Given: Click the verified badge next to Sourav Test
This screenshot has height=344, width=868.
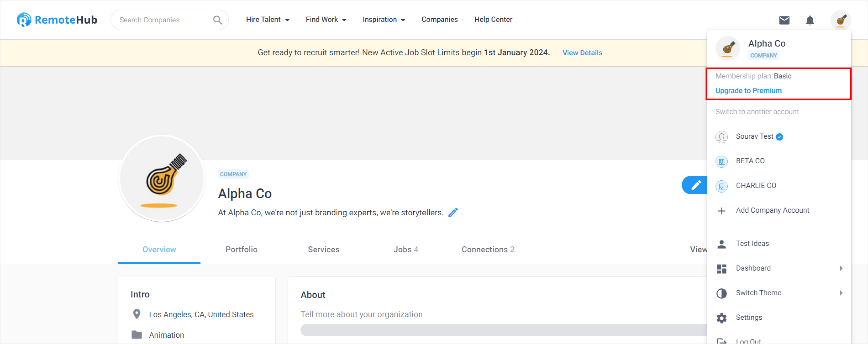Looking at the screenshot, I should (x=779, y=137).
